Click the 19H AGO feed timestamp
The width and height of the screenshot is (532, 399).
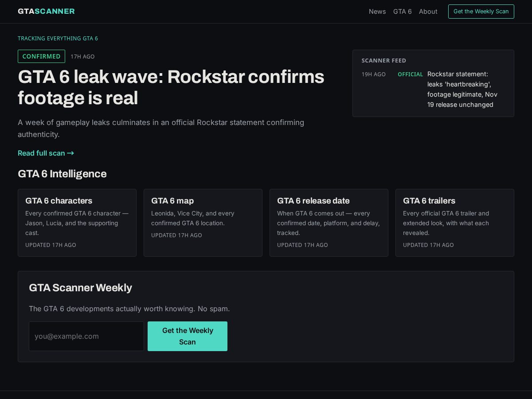pyautogui.click(x=374, y=74)
